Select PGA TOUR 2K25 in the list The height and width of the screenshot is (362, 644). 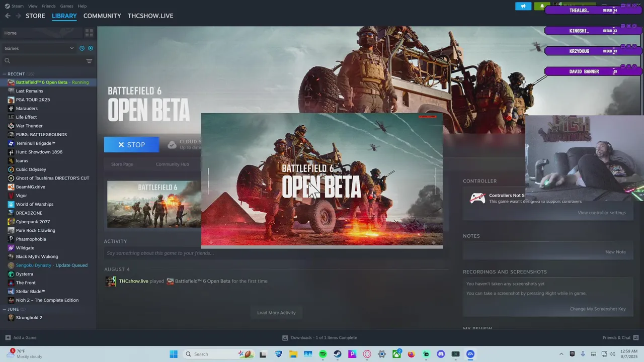(x=33, y=100)
